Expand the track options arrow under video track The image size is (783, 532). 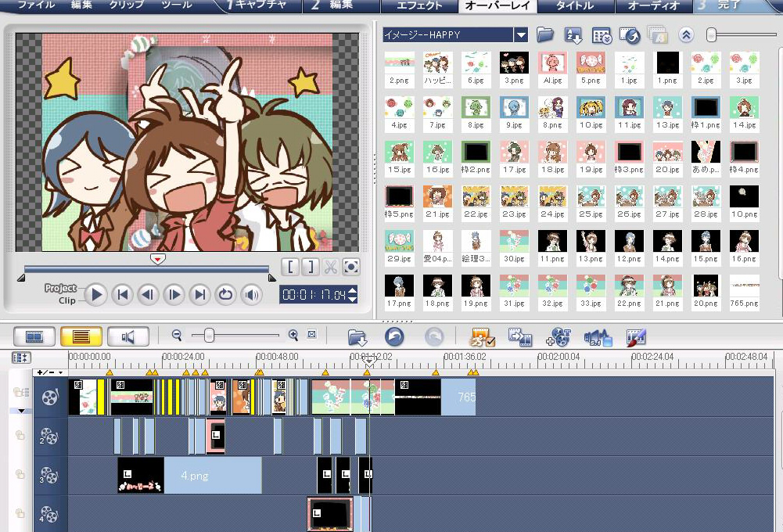coord(21,411)
